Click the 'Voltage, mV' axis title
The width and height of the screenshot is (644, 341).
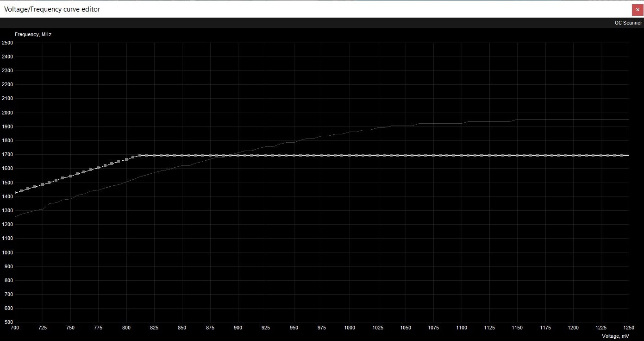click(615, 336)
